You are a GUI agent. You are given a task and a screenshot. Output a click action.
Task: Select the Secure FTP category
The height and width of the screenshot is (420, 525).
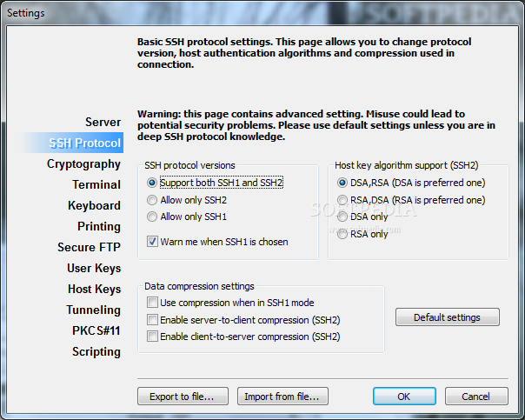(89, 247)
